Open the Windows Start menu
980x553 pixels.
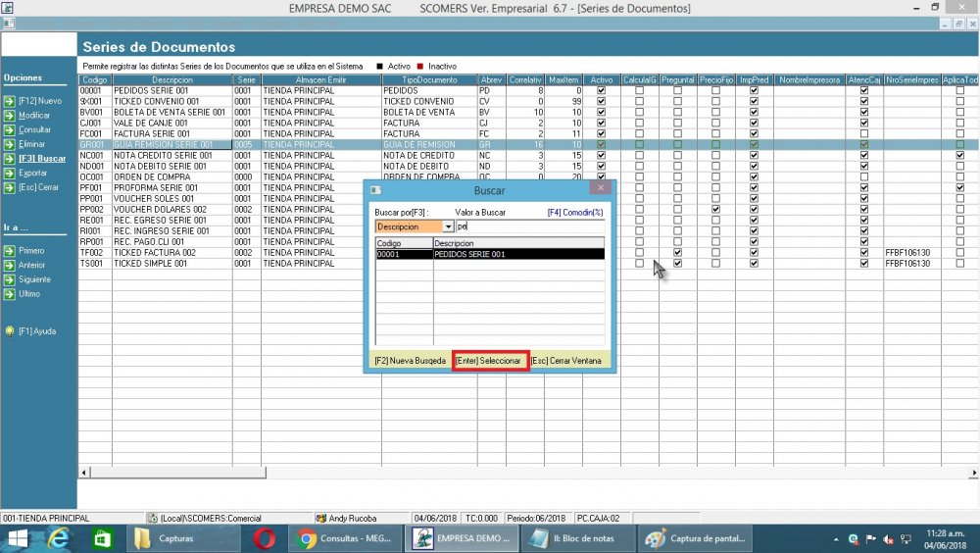(x=18, y=538)
